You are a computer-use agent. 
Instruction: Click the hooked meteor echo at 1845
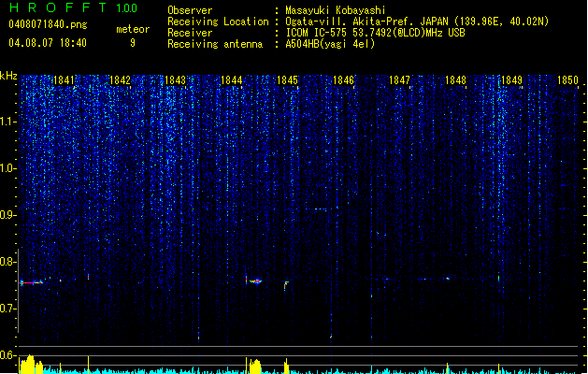(x=286, y=285)
